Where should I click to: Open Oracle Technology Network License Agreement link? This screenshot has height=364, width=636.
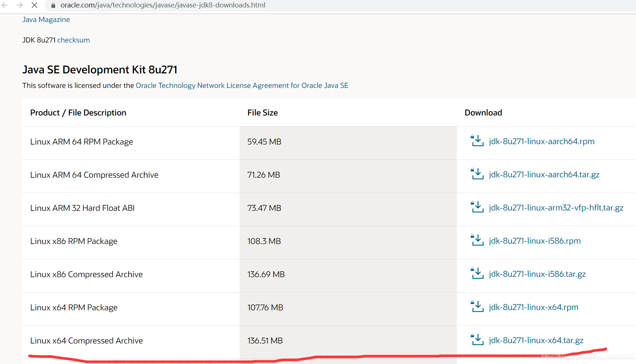click(242, 85)
